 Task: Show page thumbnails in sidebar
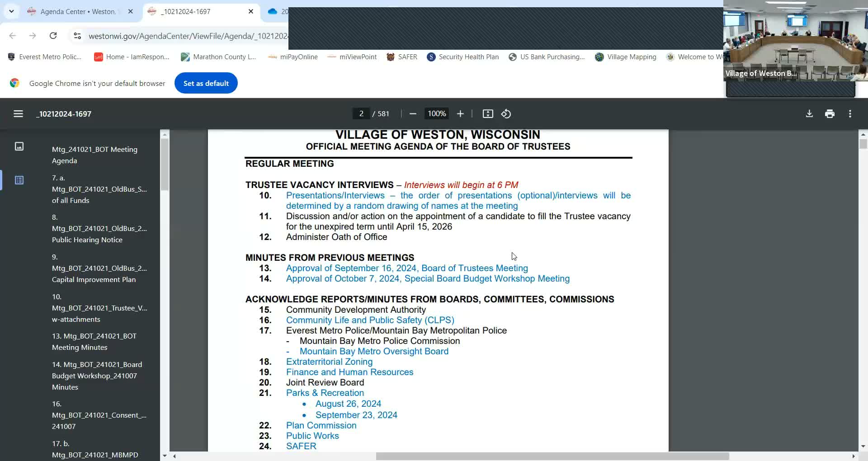[x=19, y=146]
